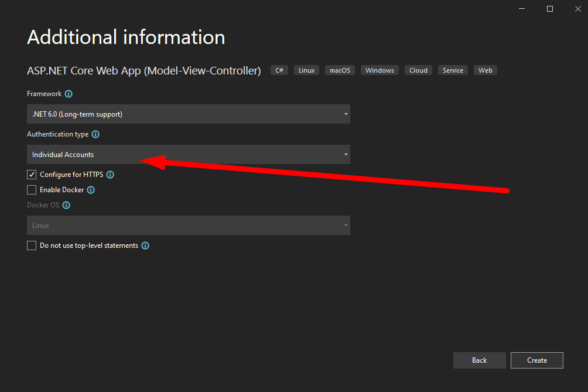The height and width of the screenshot is (392, 588).
Task: Click the Authentication type info icon
Action: click(95, 134)
